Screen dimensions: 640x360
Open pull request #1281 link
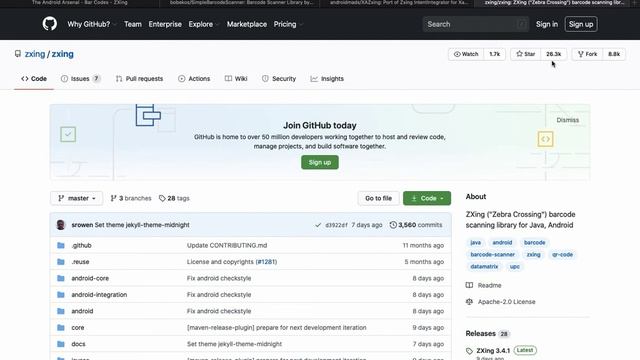point(266,262)
